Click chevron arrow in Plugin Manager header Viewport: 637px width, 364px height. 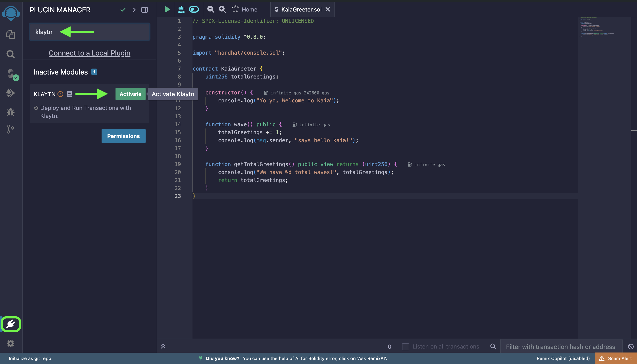click(134, 10)
